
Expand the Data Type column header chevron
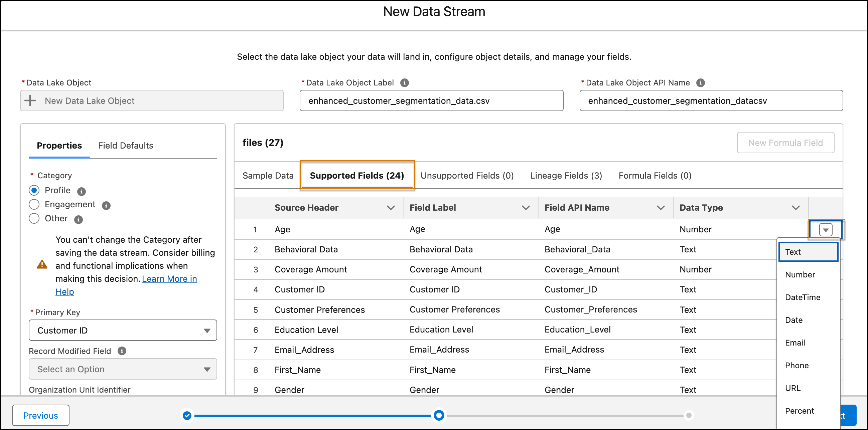[795, 208]
